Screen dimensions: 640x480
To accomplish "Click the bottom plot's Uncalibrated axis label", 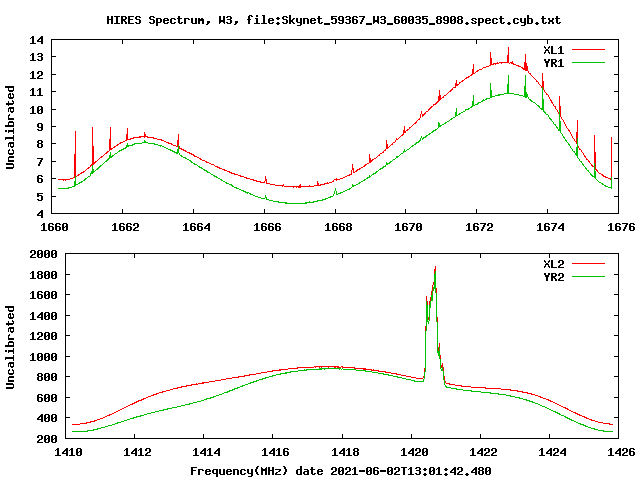I will pos(10,347).
